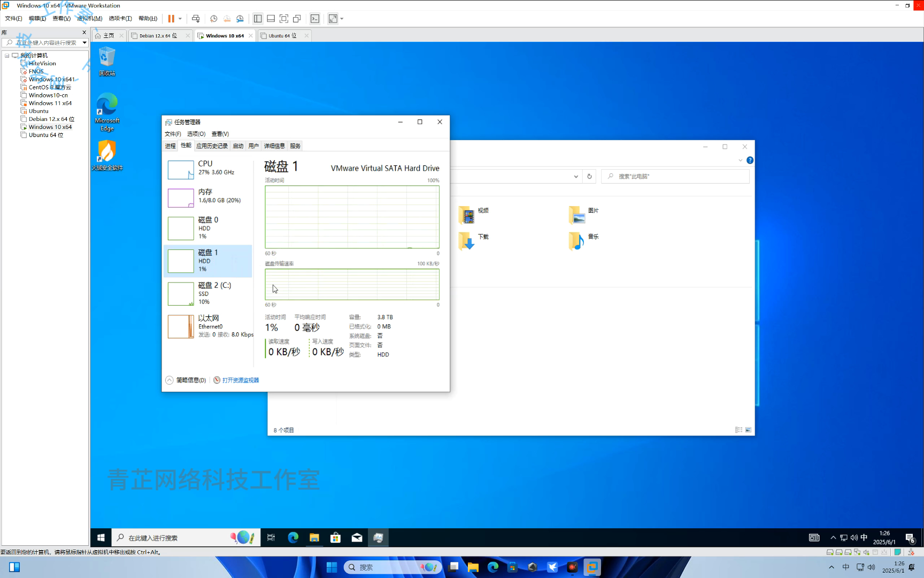Click Send Ctrl+Alt+Del toolbar icon

[196, 19]
